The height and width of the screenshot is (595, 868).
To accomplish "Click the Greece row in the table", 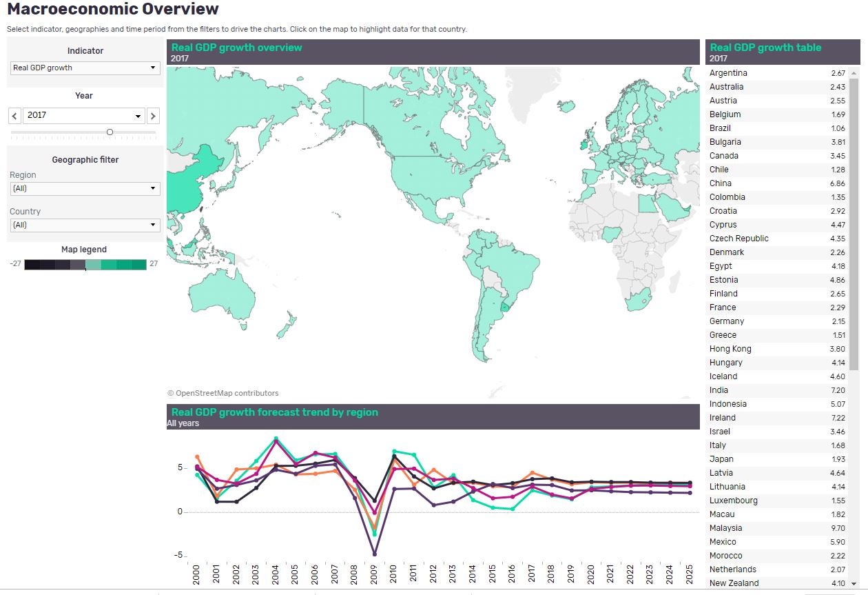I will [x=777, y=335].
